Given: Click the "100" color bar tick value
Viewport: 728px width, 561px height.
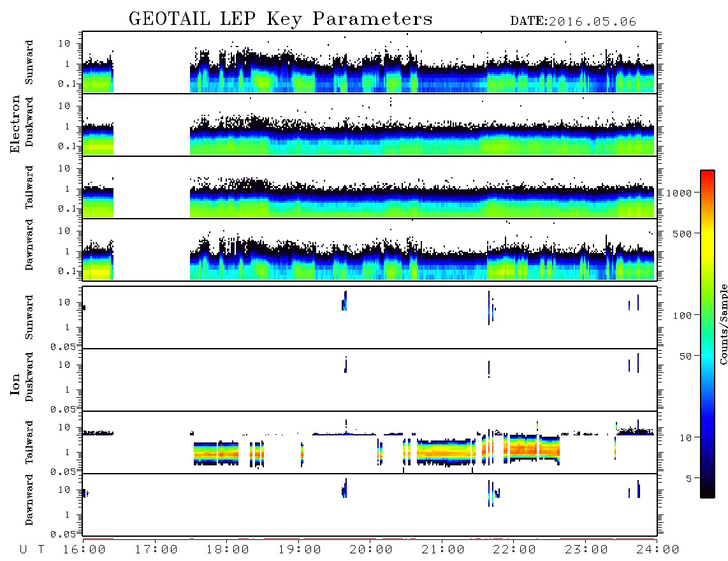Looking at the screenshot, I should coord(682,316).
